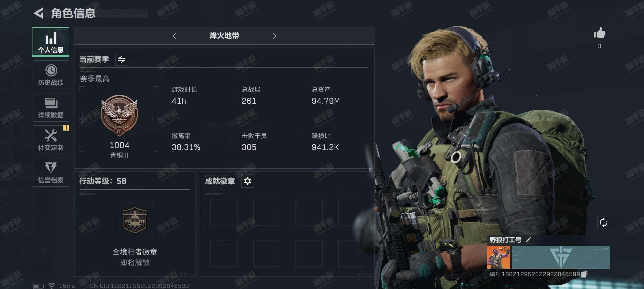This screenshot has height=289, width=644.
Task: Toggle current season swap icon
Action: [x=122, y=59]
